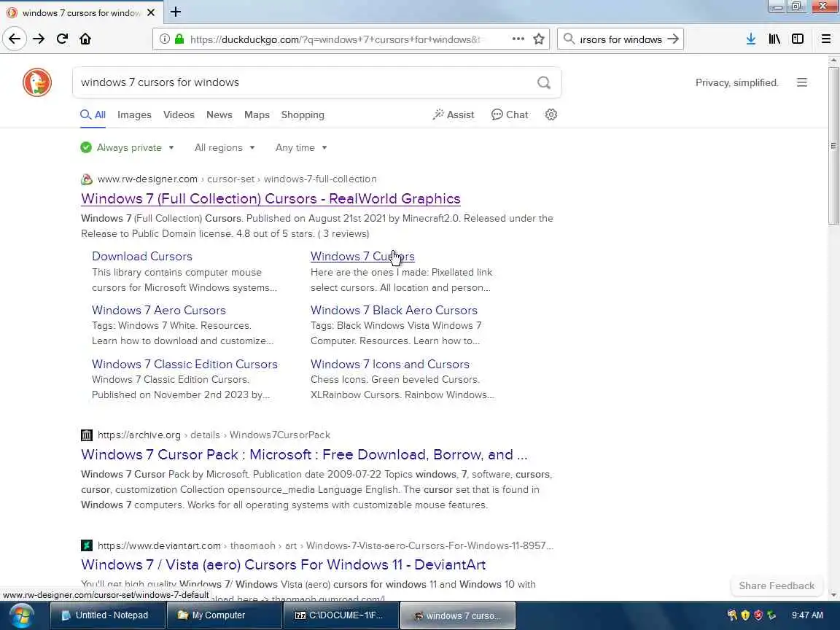This screenshot has width=840, height=630.
Task: Expand the All regions dropdown
Action: tap(225, 147)
